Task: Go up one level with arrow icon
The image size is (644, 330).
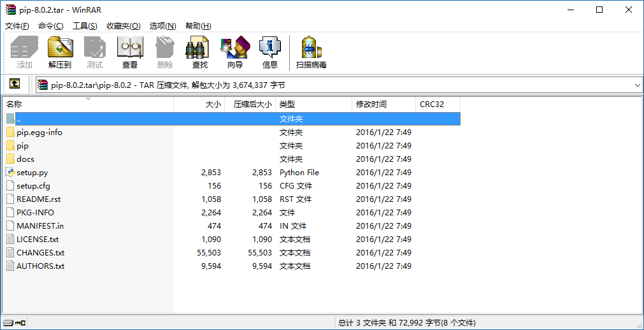Action: click(15, 84)
